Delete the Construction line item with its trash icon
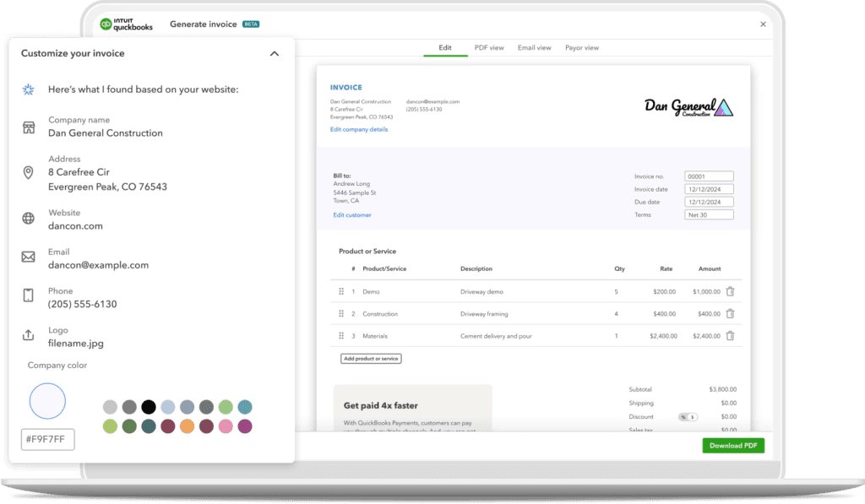This screenshot has width=865, height=504. 730,313
